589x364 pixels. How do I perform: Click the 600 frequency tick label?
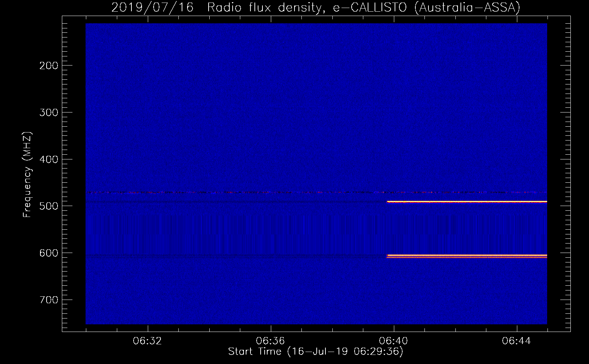[x=49, y=253]
